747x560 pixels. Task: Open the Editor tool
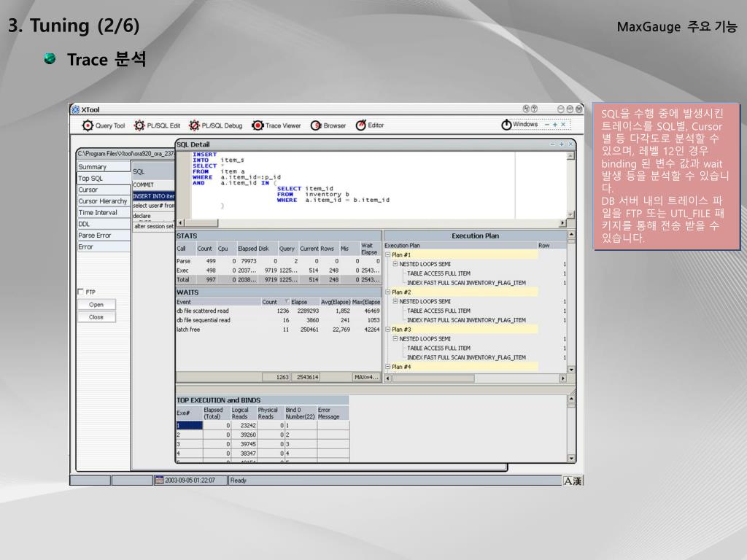(370, 125)
